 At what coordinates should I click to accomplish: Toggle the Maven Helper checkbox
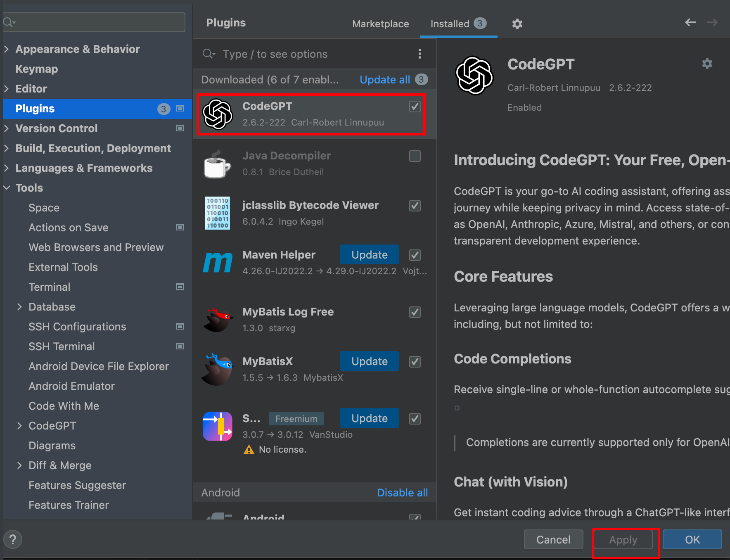pyautogui.click(x=415, y=255)
